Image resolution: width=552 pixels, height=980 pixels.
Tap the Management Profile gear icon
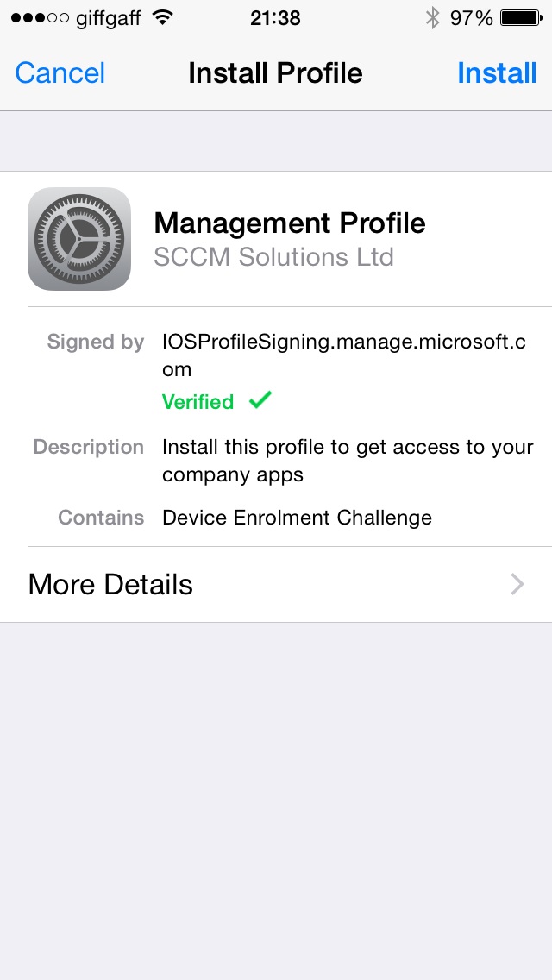tap(79, 239)
